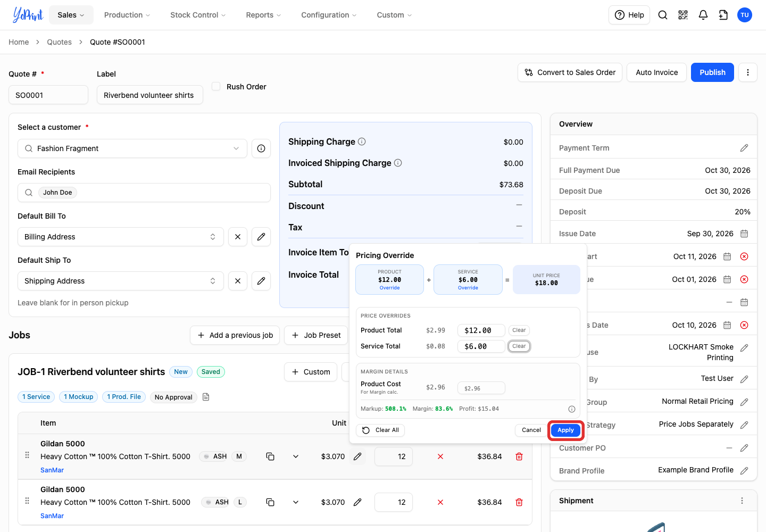Viewport: 766px width, 532px height.
Task: Open the Reports menu
Action: (263, 15)
